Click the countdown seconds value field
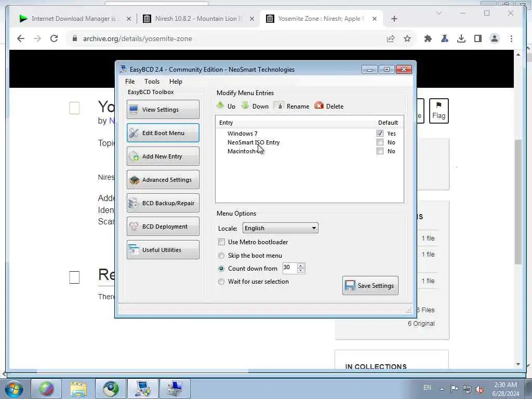The height and width of the screenshot is (399, 532). click(x=289, y=268)
